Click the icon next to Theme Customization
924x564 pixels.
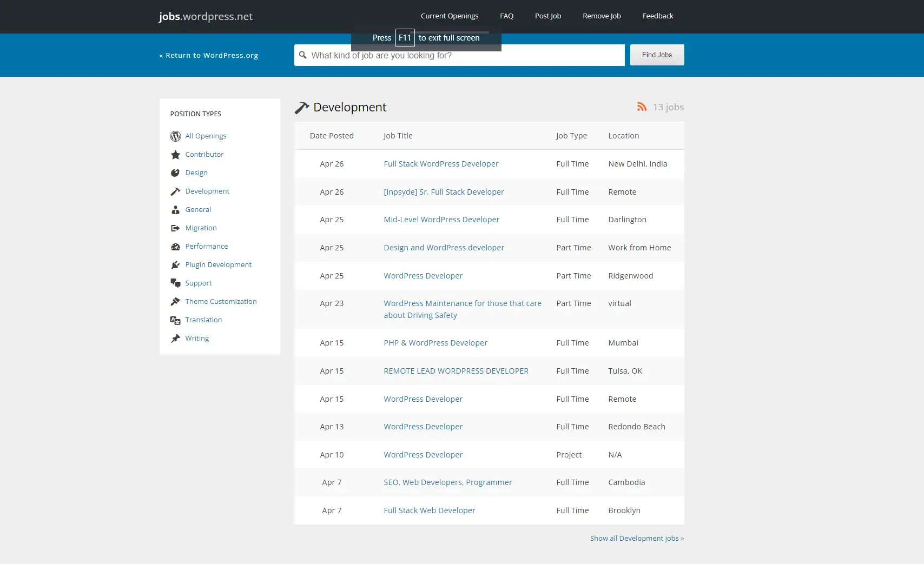click(175, 302)
